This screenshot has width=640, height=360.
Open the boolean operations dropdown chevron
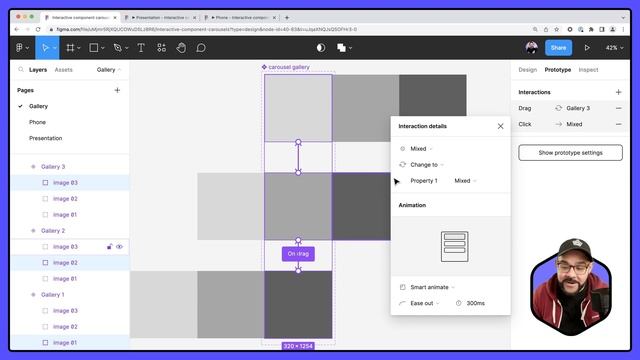tap(350, 48)
